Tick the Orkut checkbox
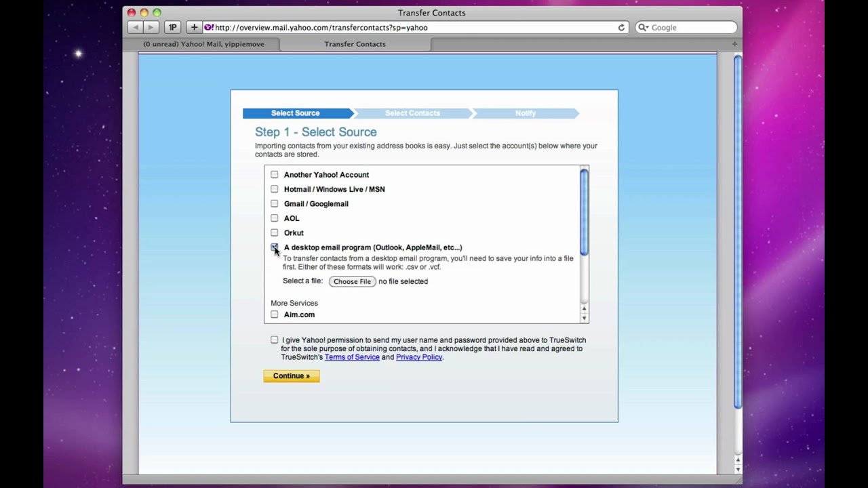This screenshot has height=488, width=868. (275, 232)
